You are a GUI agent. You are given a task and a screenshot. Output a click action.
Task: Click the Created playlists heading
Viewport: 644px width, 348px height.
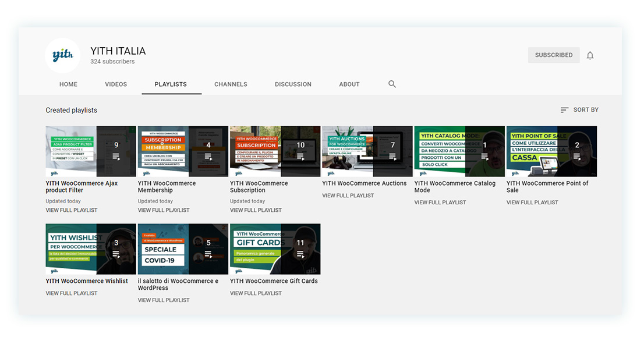(x=72, y=111)
